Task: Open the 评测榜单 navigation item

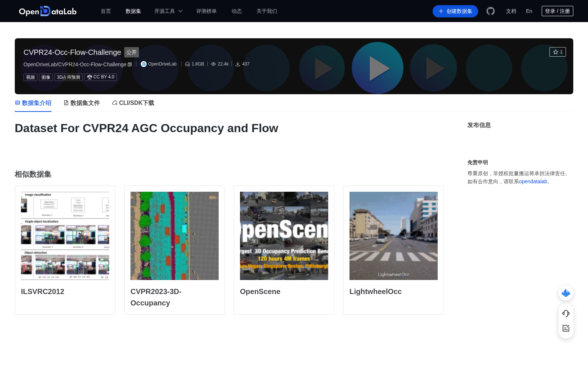Action: pyautogui.click(x=207, y=11)
